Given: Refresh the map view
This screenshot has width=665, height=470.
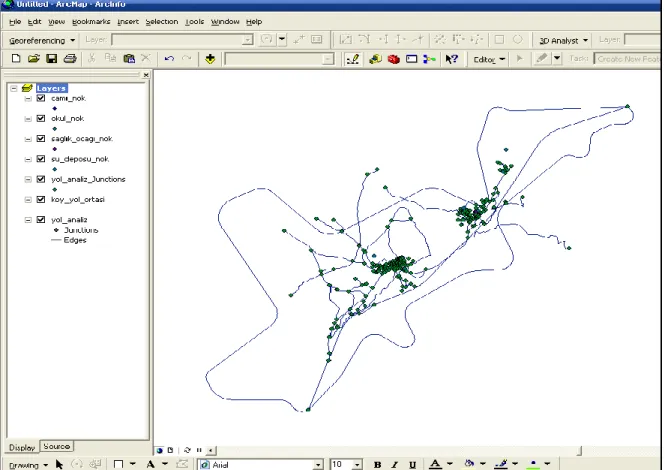Looking at the screenshot, I should click(x=187, y=450).
